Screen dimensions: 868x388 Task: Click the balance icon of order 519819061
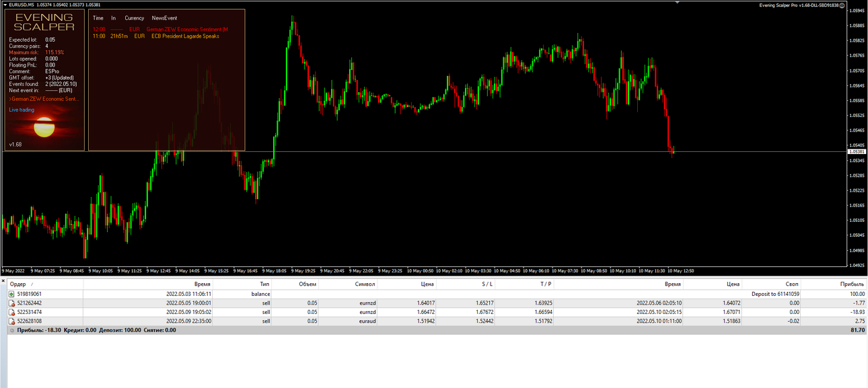12,294
